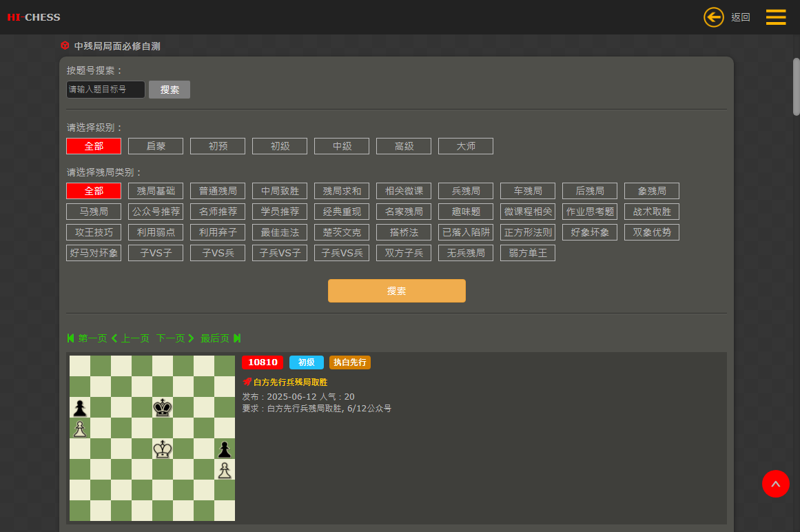Select the 楚茨文克 category
The width and height of the screenshot is (800, 532).
click(x=342, y=232)
